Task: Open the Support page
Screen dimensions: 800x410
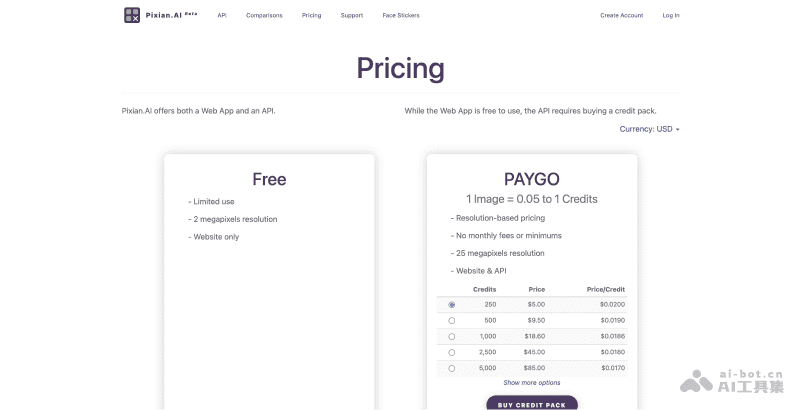Action: click(351, 16)
